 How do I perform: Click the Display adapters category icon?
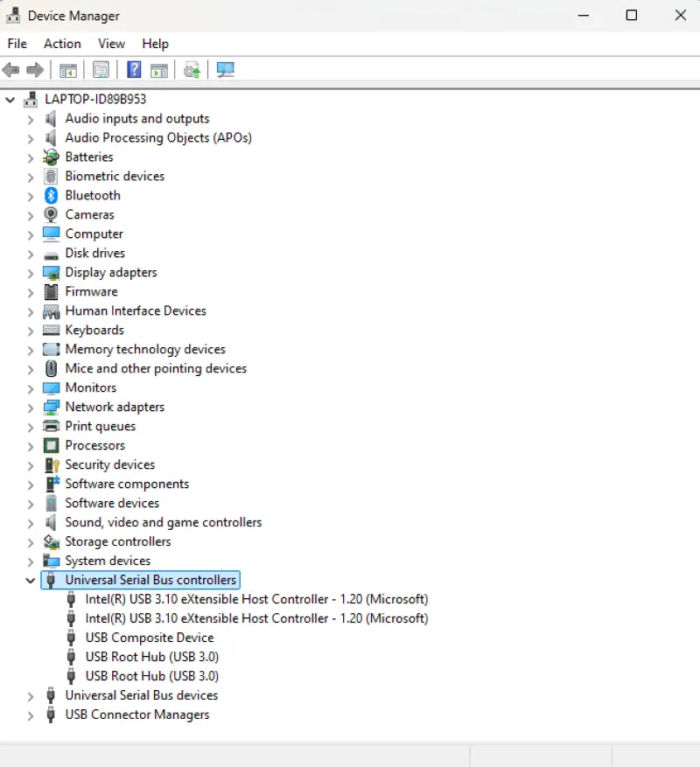point(50,272)
